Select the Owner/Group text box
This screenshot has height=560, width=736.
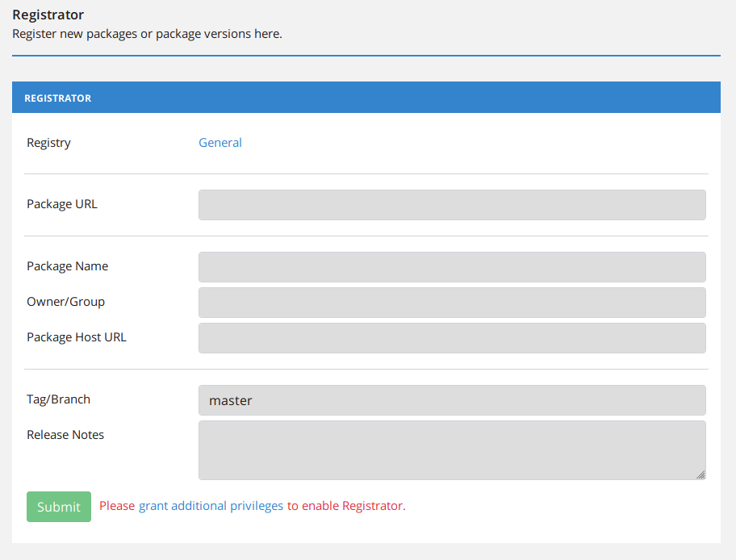pos(452,302)
